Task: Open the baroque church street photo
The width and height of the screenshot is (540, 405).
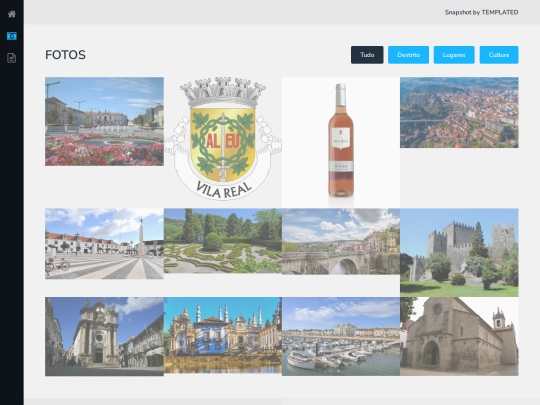Action: 104,336
